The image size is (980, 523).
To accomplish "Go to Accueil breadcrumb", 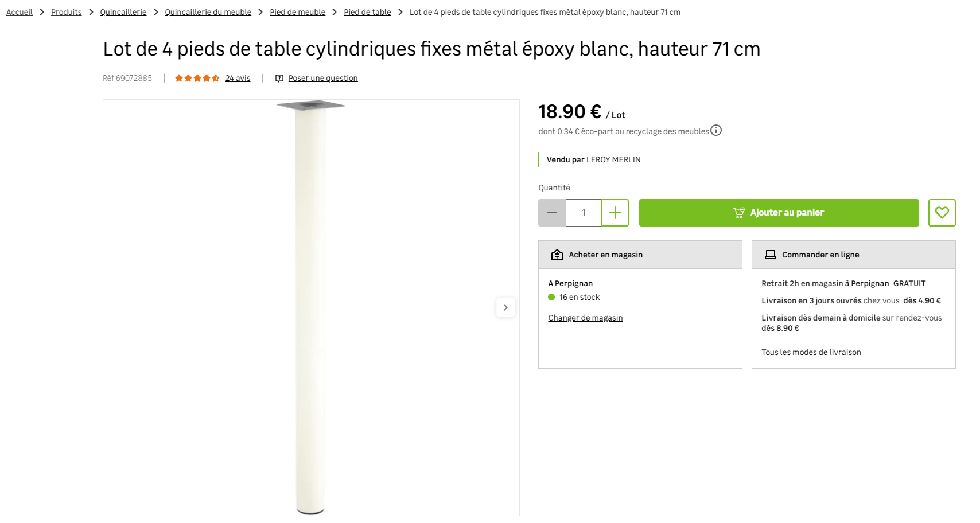I will tap(20, 12).
